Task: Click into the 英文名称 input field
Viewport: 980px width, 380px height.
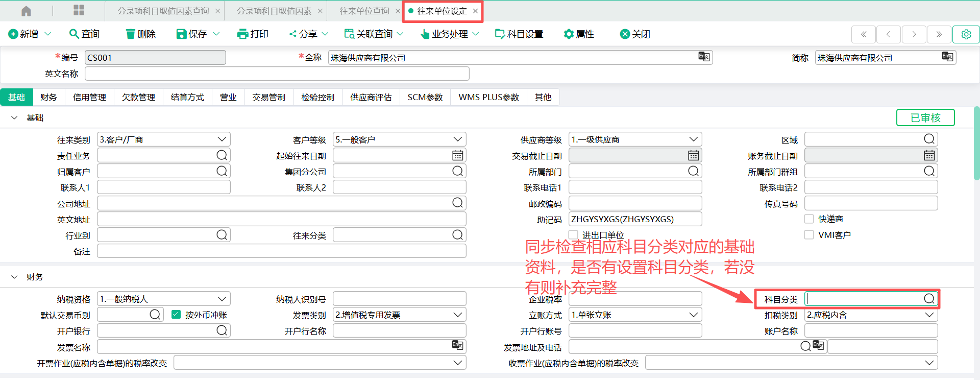Action: (277, 74)
